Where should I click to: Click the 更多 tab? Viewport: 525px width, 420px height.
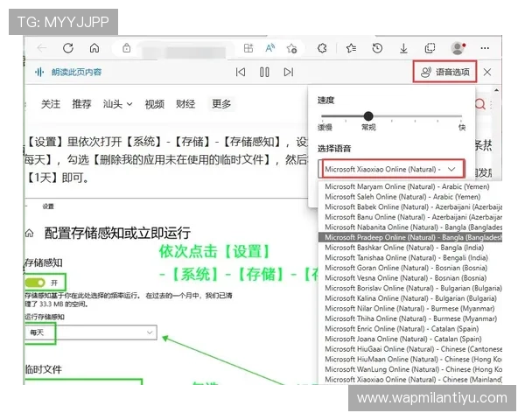tap(221, 104)
